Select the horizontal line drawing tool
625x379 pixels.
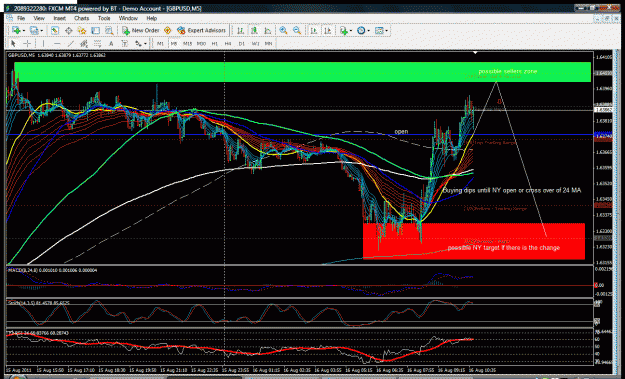(x=57, y=43)
